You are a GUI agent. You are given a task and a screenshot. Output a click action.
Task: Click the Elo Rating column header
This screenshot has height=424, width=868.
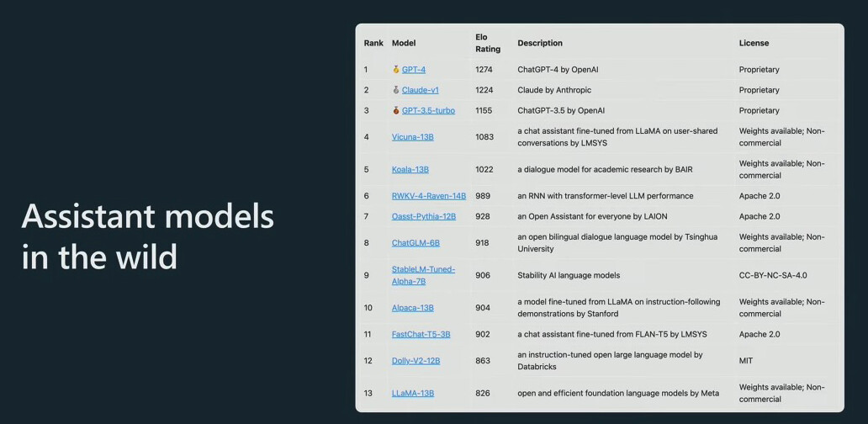click(x=488, y=43)
